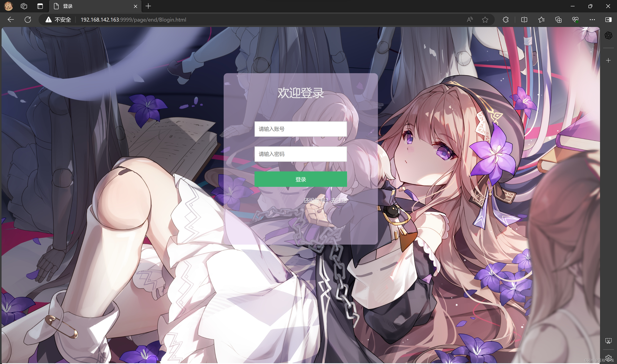Click the 不安全 site security warning
Screen dimensions: 617x364
point(58,20)
